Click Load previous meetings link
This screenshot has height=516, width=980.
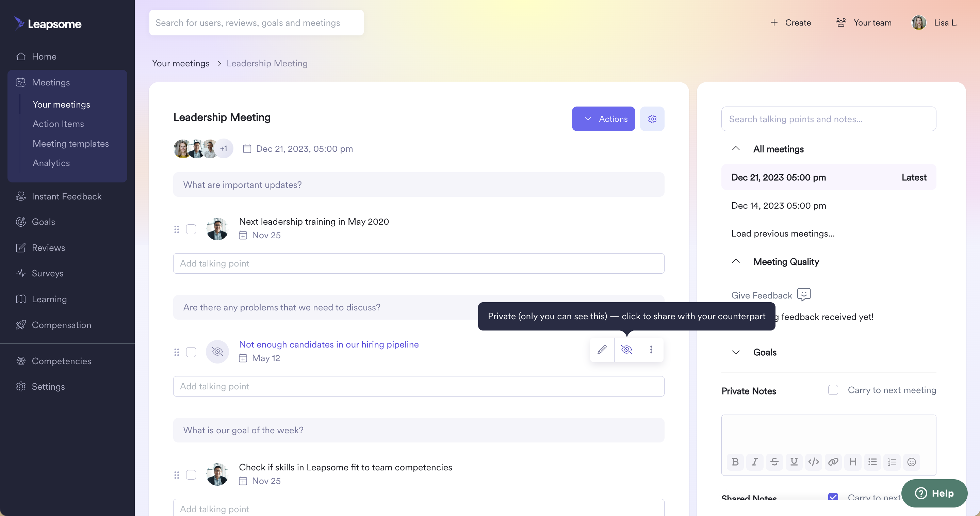[x=783, y=233]
